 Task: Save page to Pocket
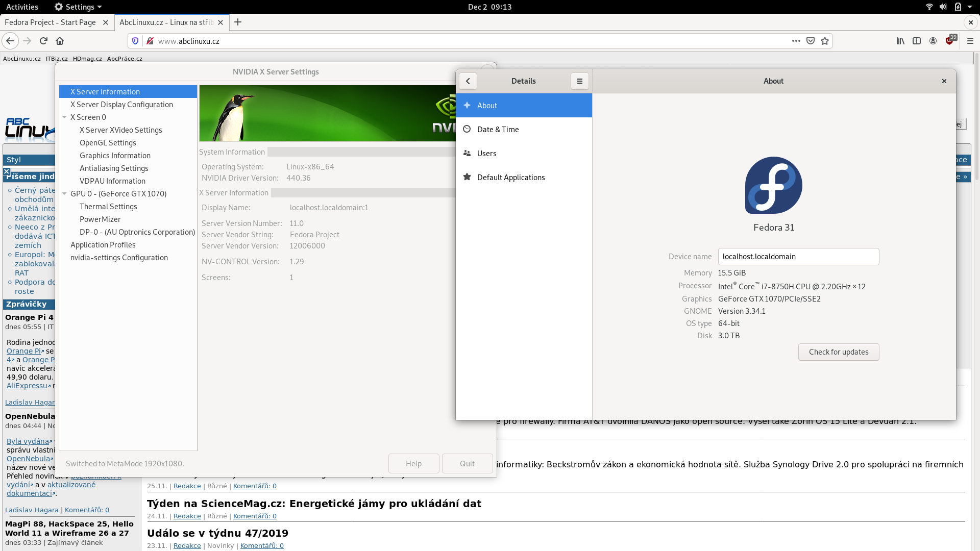pos(810,41)
